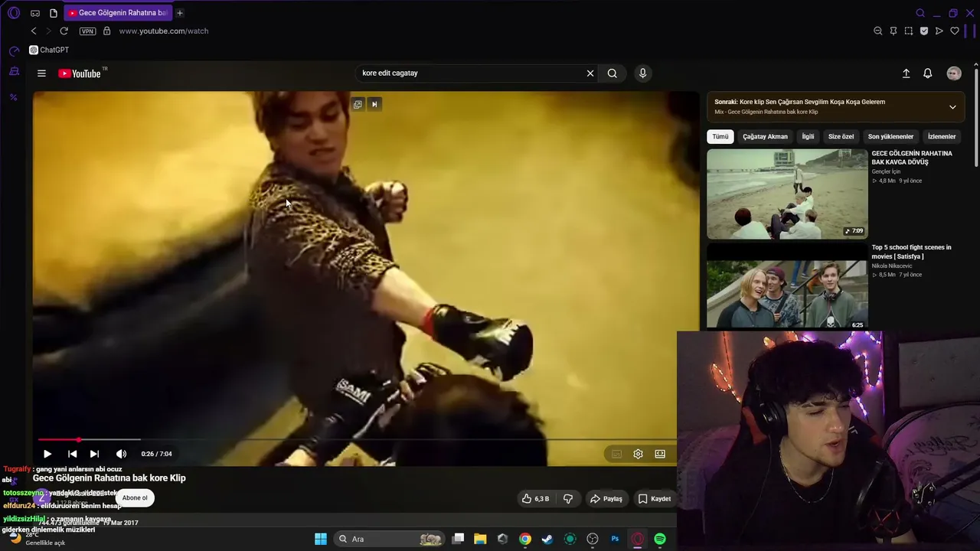Open Opera sidebar percent deals icon
The height and width of the screenshot is (551, 980).
click(x=14, y=97)
